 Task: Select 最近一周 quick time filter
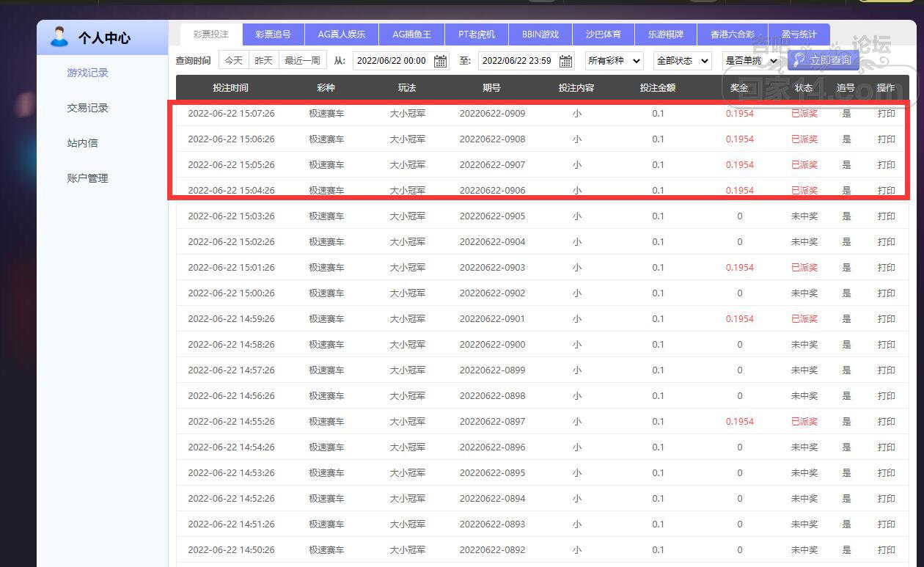click(x=302, y=60)
